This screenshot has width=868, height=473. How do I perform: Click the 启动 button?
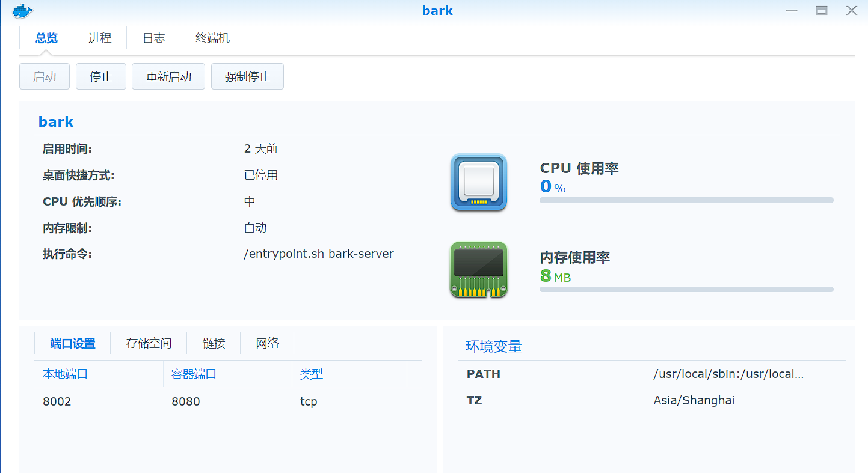click(44, 76)
